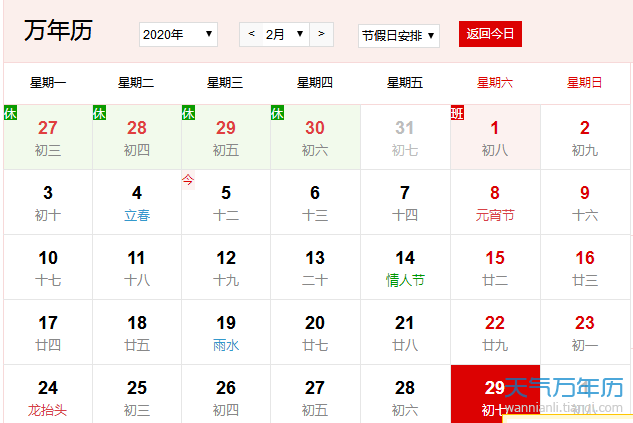
Task: Select February 27 初五 cell
Action: click(x=315, y=394)
